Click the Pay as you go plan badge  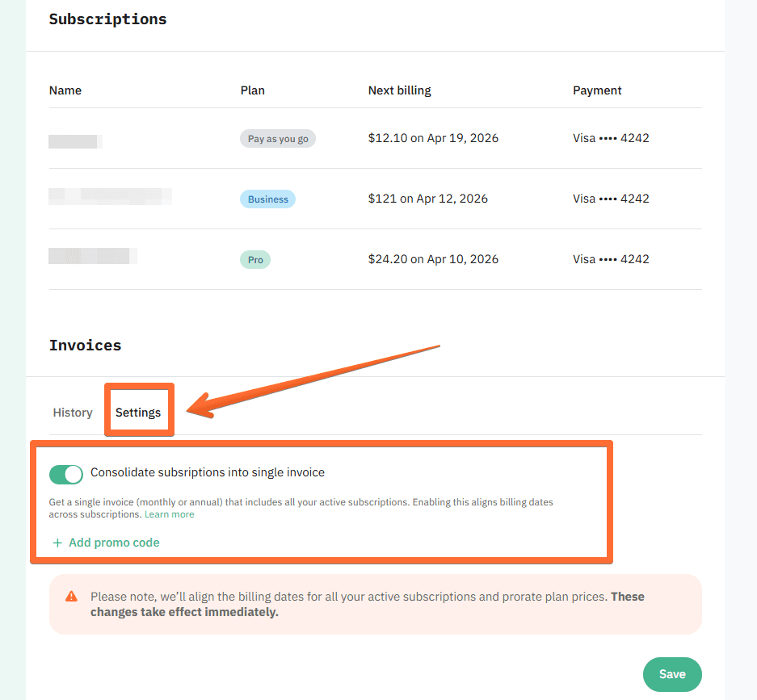point(278,139)
